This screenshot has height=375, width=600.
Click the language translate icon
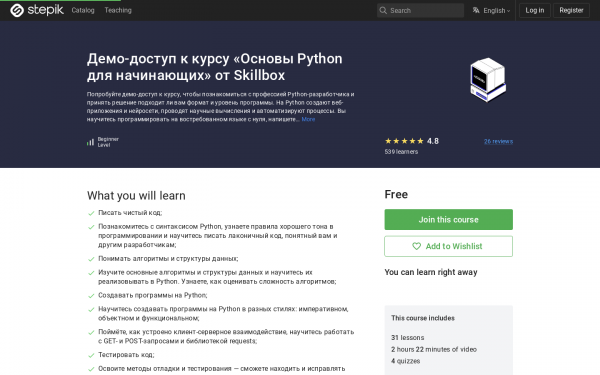pyautogui.click(x=476, y=10)
